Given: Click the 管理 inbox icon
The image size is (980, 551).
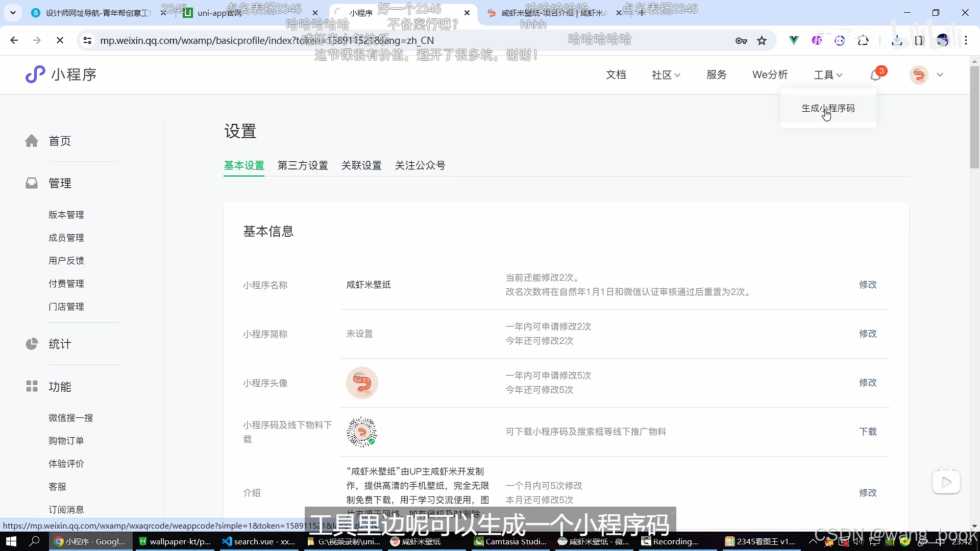Looking at the screenshot, I should point(32,183).
